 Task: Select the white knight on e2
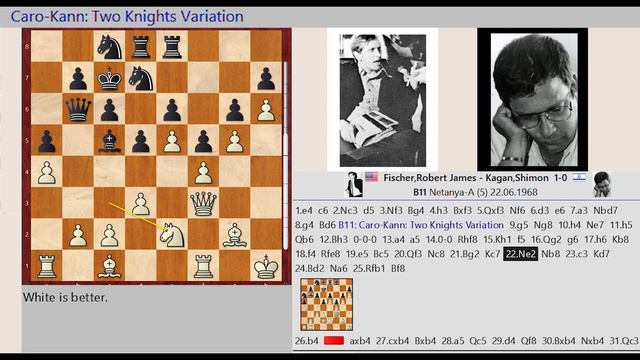[x=172, y=235]
